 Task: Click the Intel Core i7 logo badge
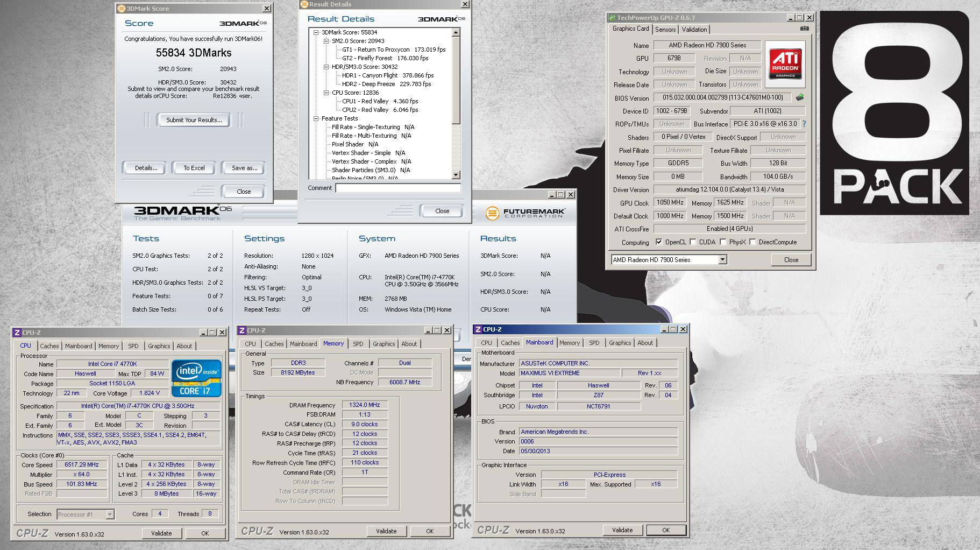click(196, 378)
